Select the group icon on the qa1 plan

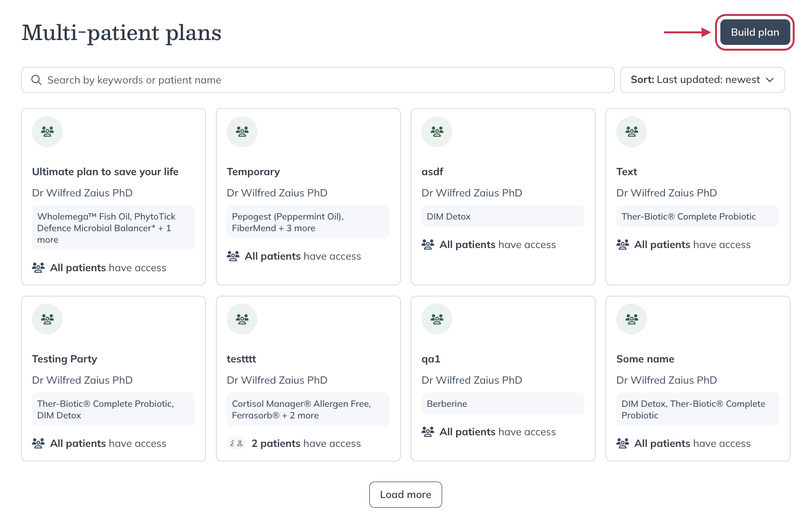(x=436, y=319)
